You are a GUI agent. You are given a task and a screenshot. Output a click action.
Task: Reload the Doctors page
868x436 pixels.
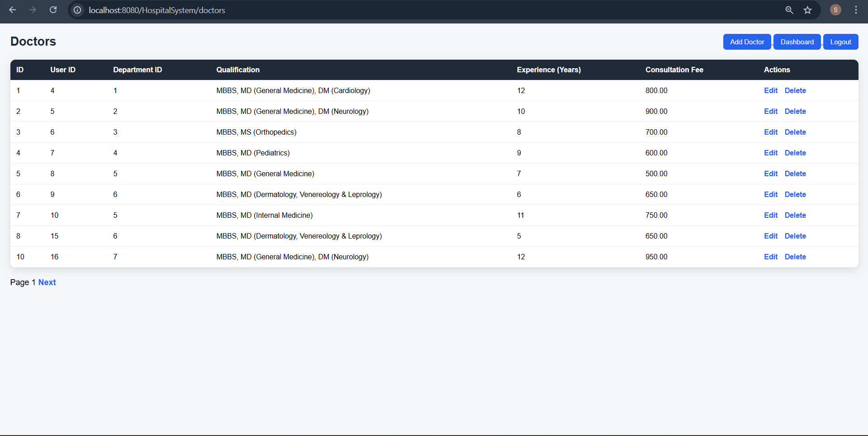pos(53,10)
